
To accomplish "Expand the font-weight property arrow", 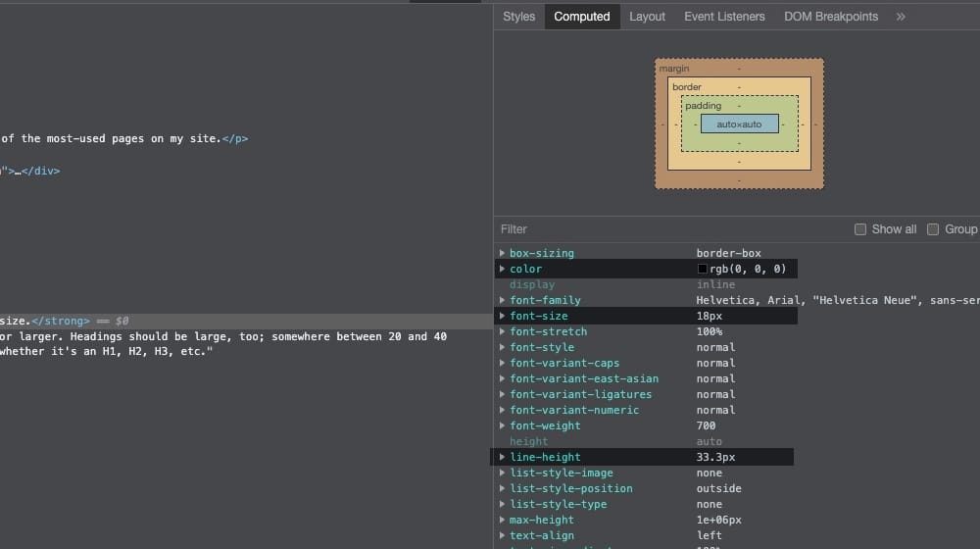I will 503,425.
